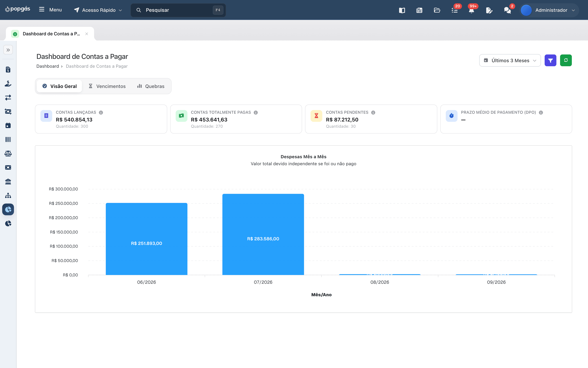Expand the sidebar with double chevron
588x368 pixels.
[8, 50]
